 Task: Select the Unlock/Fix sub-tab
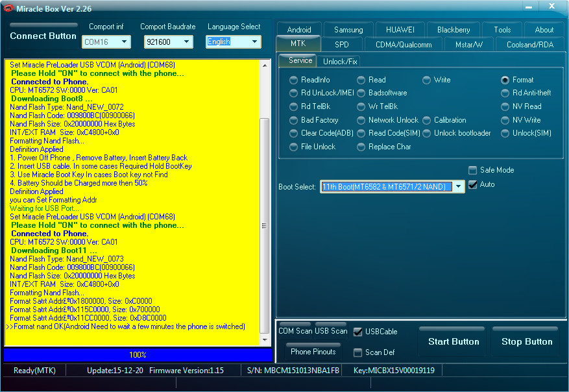(x=340, y=62)
